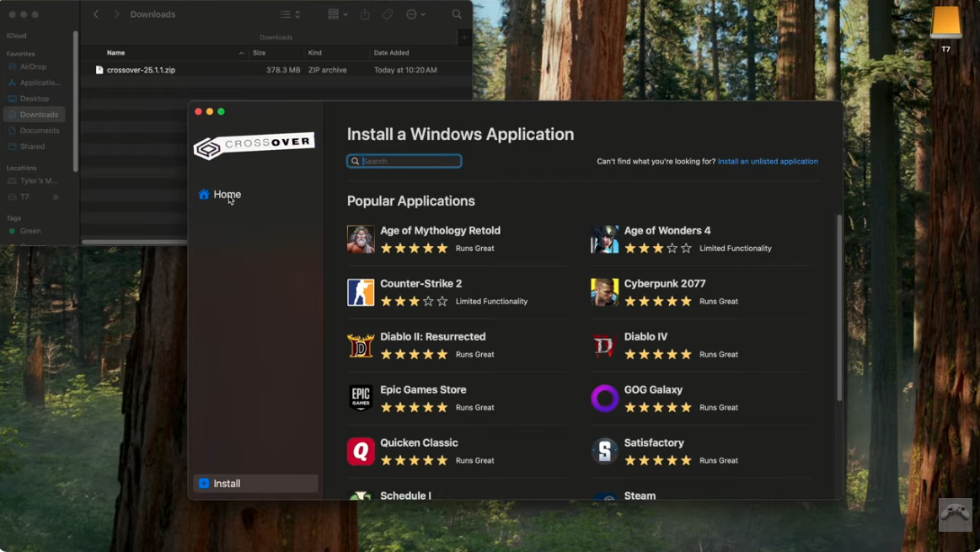Open the T7 drive icon on desktop

click(x=945, y=23)
